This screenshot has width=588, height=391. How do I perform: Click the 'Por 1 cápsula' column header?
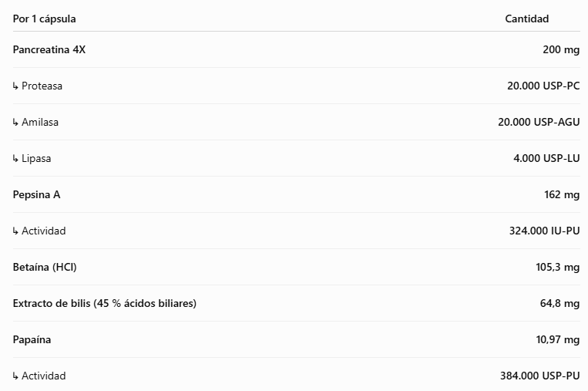click(x=44, y=19)
